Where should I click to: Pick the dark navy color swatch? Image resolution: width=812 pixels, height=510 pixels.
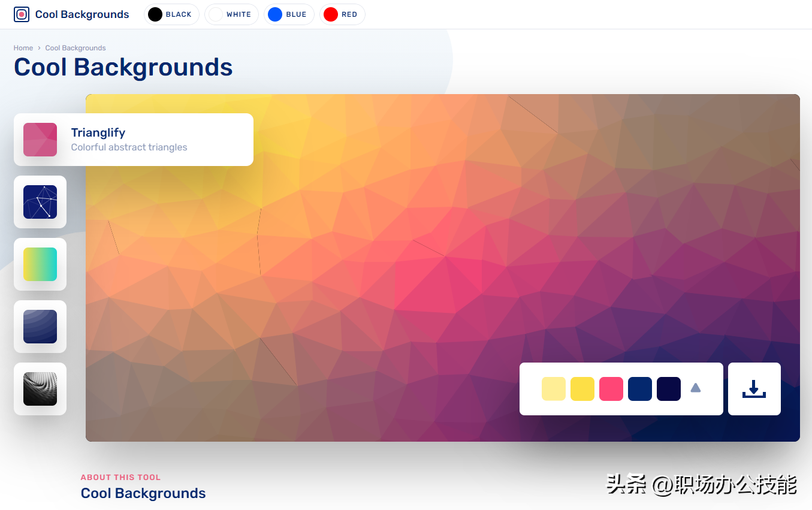click(669, 389)
